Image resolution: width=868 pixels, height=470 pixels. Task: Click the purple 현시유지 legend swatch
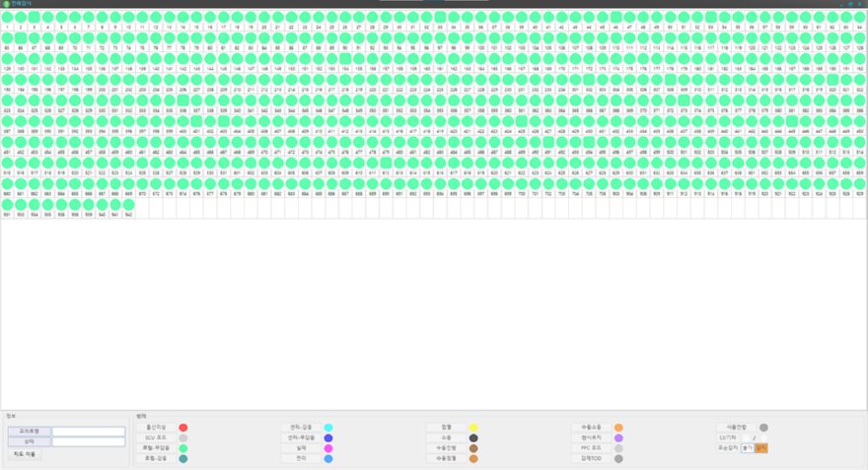(618, 437)
